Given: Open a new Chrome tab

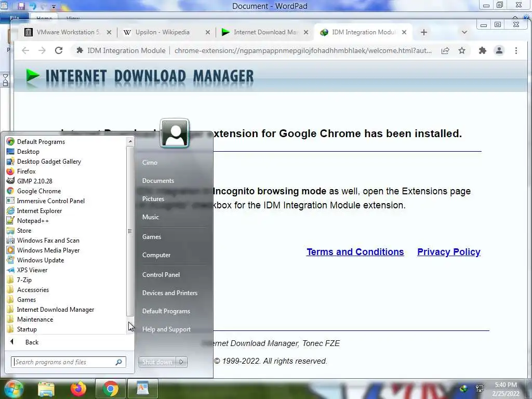Looking at the screenshot, I should coord(424,32).
